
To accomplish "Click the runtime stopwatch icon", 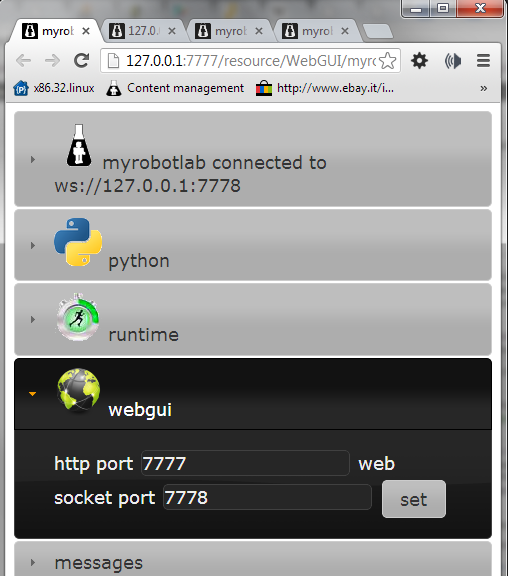I will point(78,317).
